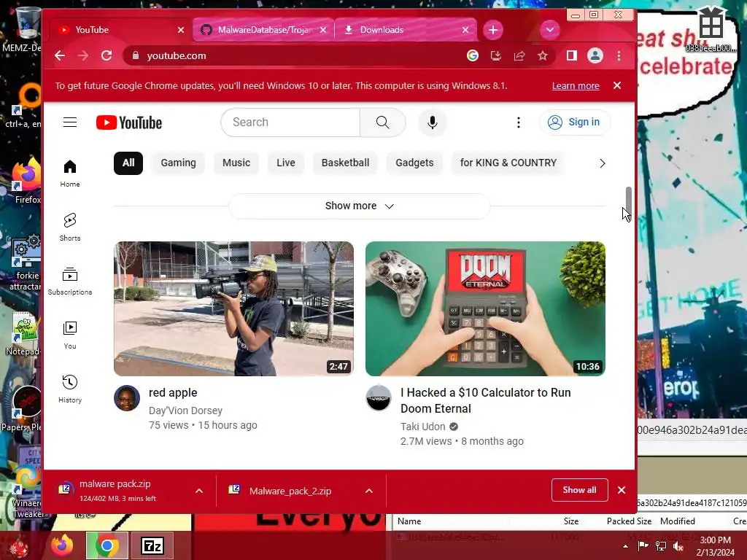Reload the YouTube page
The image size is (747, 560).
click(x=107, y=55)
